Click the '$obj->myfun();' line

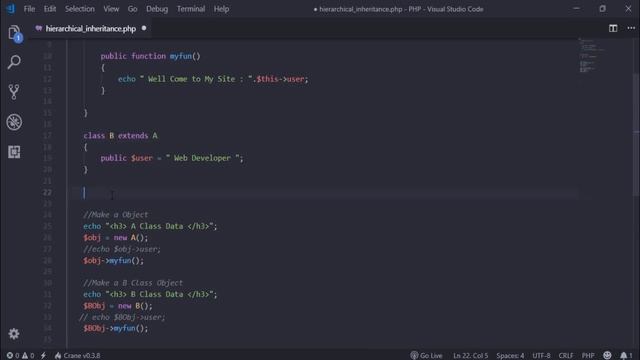pyautogui.click(x=113, y=260)
